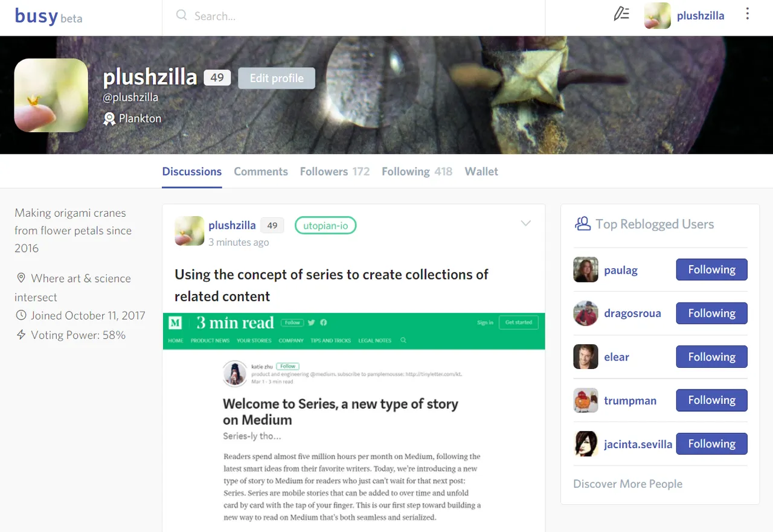This screenshot has height=532, width=773.
Task: Switch to the Discussions tab
Action: [192, 171]
